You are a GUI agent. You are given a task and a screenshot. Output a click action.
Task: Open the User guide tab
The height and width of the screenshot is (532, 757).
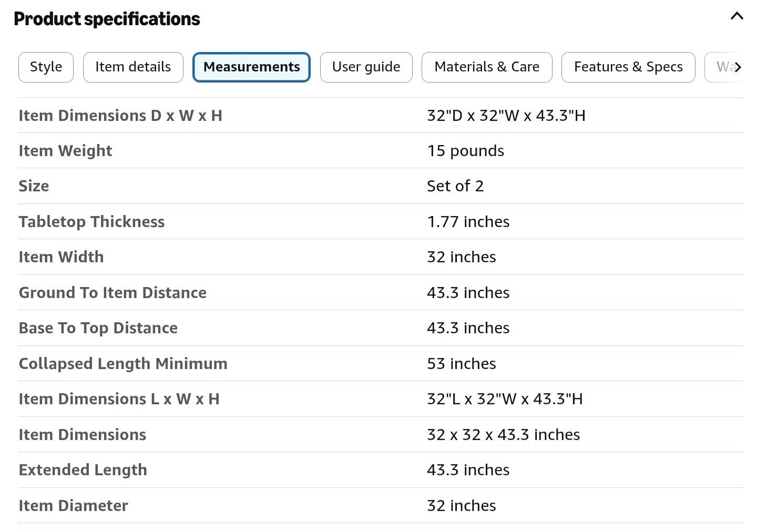coord(366,67)
